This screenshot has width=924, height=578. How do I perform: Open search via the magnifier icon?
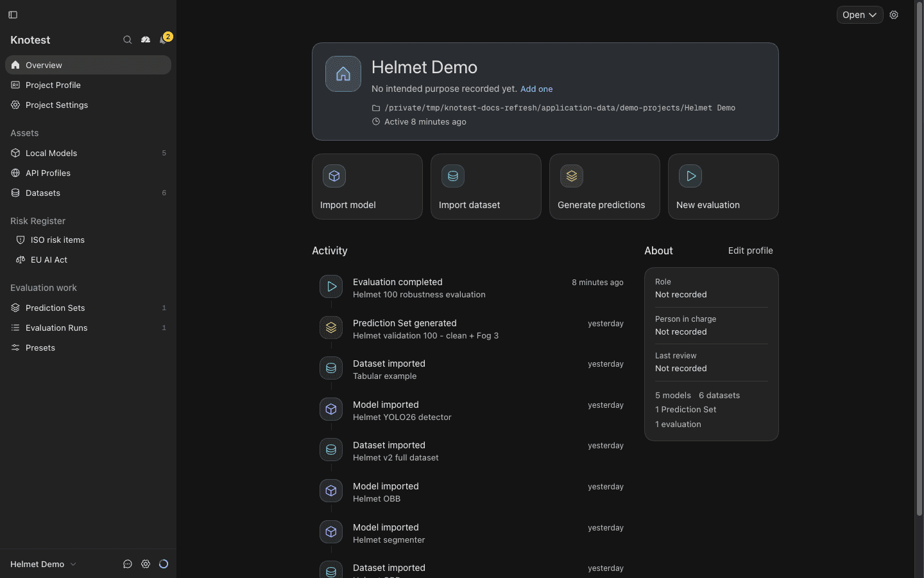(128, 40)
